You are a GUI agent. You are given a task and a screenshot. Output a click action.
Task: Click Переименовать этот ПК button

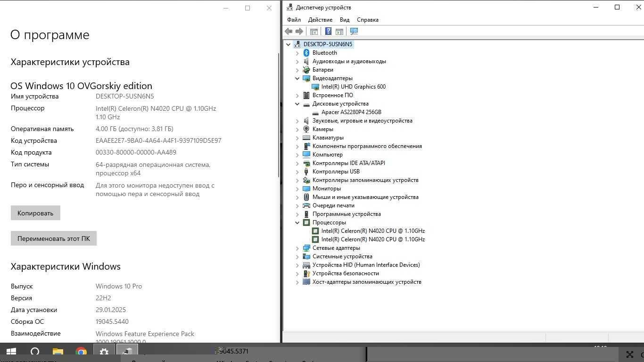[54, 239]
